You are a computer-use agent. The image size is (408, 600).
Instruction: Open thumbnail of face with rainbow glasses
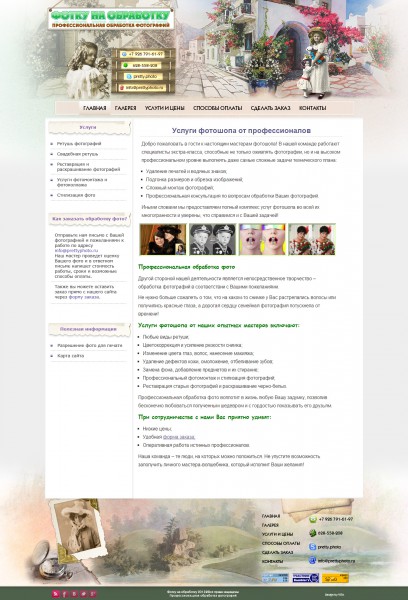coord(262,240)
